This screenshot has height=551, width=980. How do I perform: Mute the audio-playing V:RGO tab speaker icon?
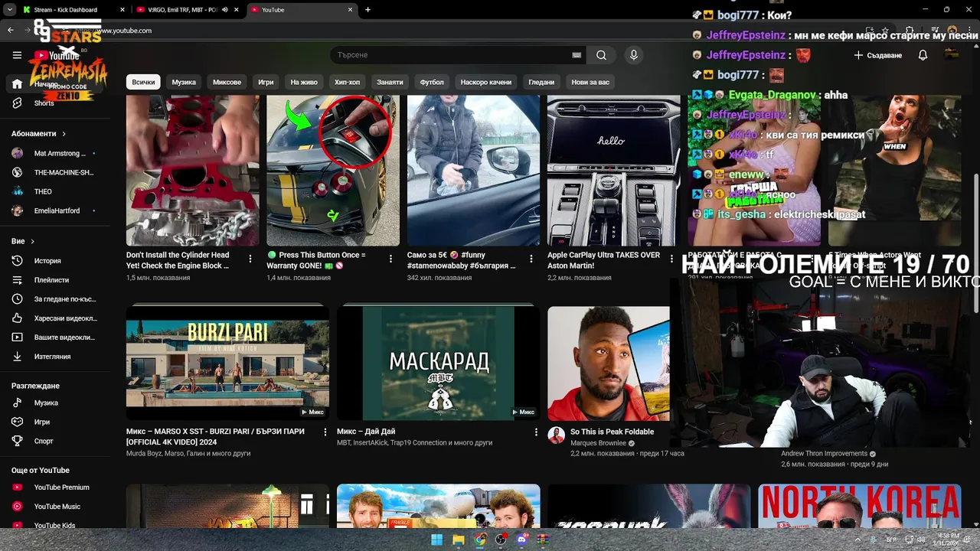pyautogui.click(x=225, y=10)
